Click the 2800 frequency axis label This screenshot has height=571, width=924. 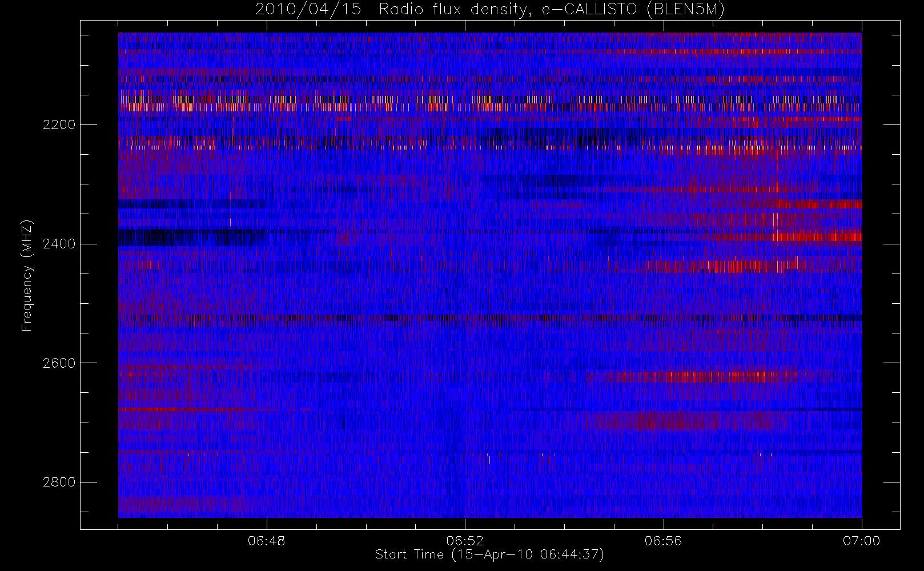point(59,482)
